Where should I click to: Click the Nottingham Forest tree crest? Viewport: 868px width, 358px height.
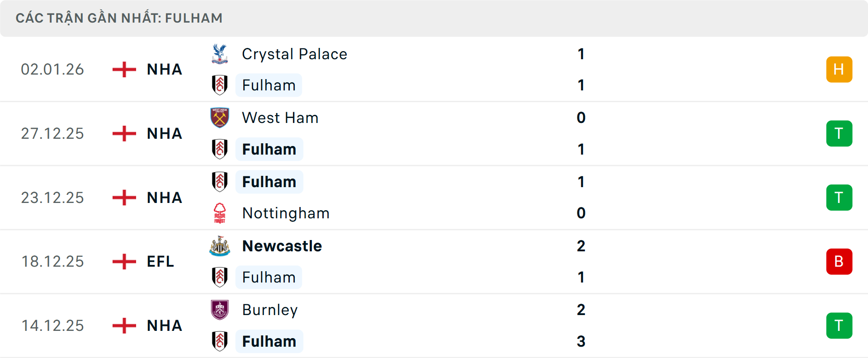coord(220,213)
